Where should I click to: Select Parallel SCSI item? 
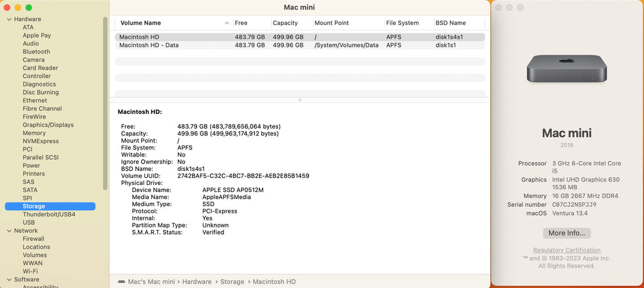(x=40, y=157)
